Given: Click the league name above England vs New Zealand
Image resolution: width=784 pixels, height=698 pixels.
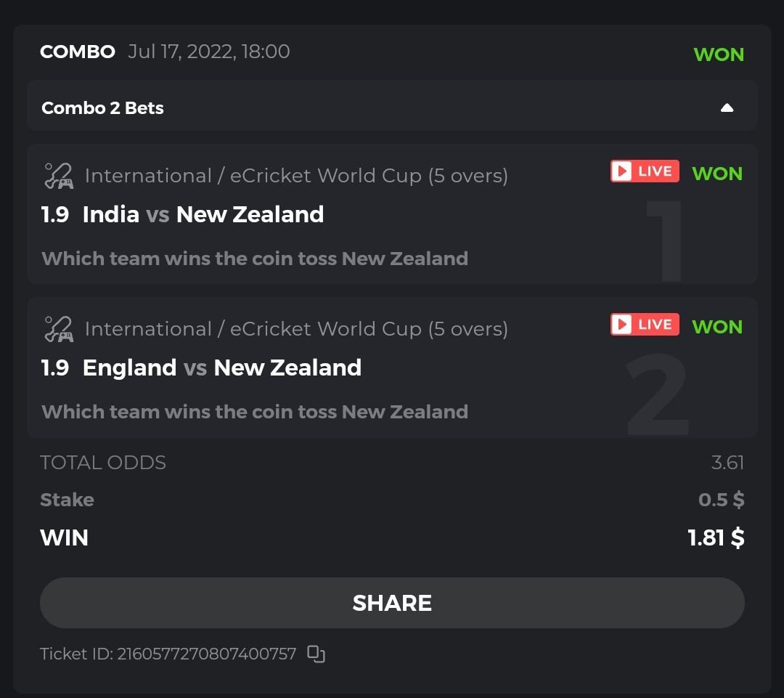Looking at the screenshot, I should 296,329.
